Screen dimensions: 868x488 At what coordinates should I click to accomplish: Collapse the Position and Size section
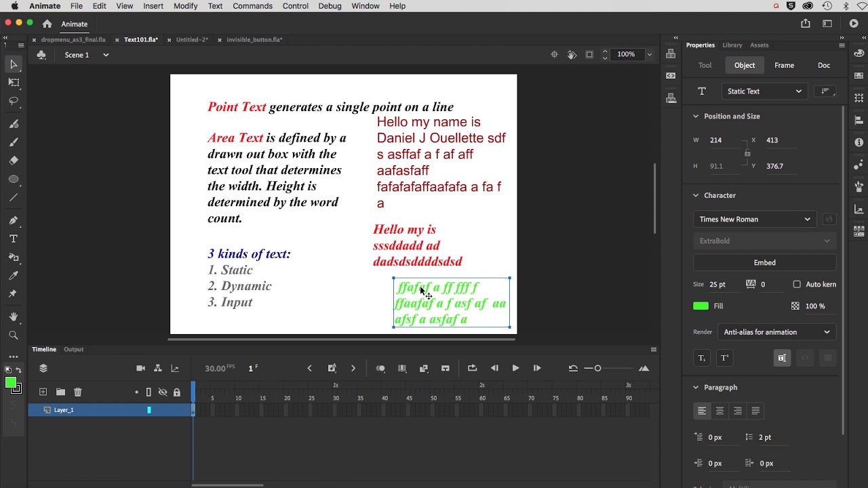point(696,116)
